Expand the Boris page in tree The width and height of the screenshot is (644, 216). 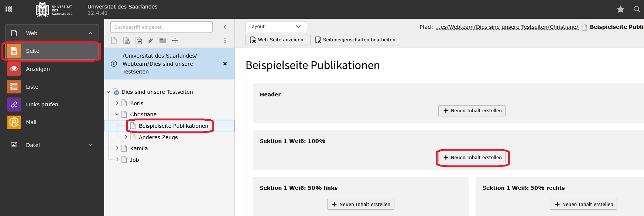(x=117, y=103)
